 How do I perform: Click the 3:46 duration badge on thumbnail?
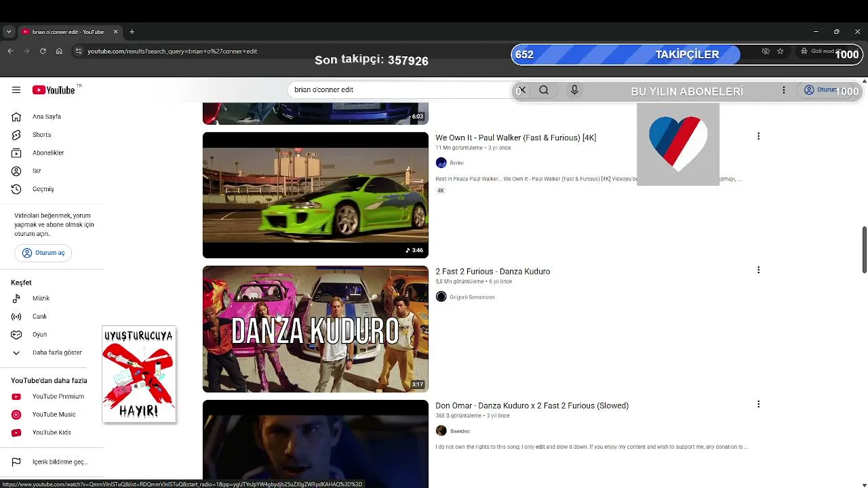(x=414, y=250)
